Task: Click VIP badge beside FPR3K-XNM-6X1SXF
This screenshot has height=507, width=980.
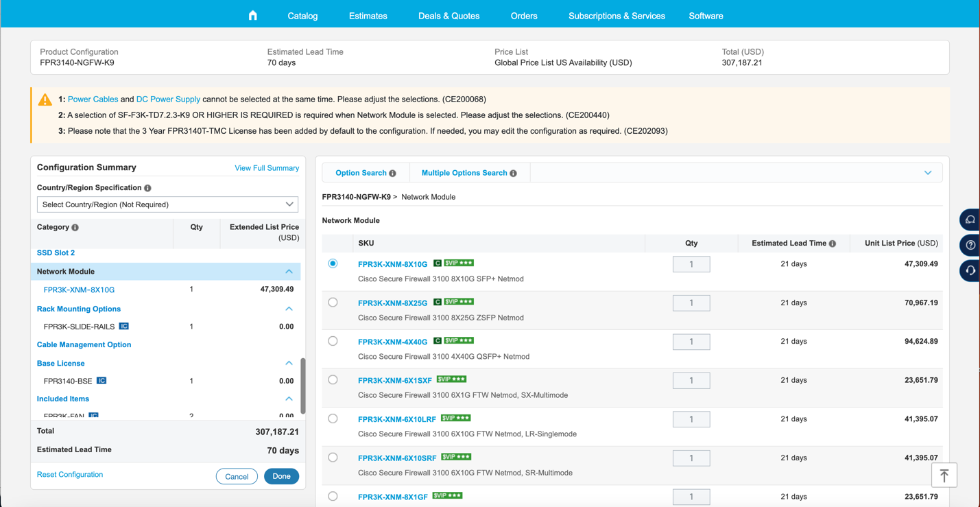Action: pos(451,379)
